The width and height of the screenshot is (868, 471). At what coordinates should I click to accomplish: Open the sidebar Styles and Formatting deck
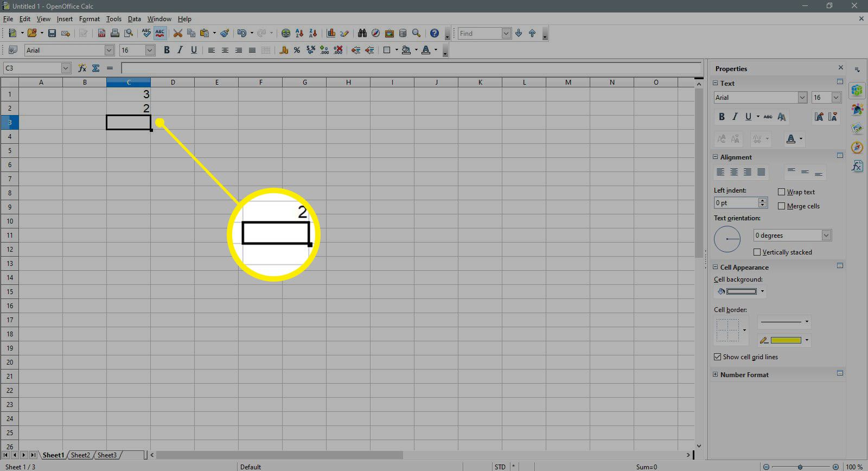[x=857, y=110]
